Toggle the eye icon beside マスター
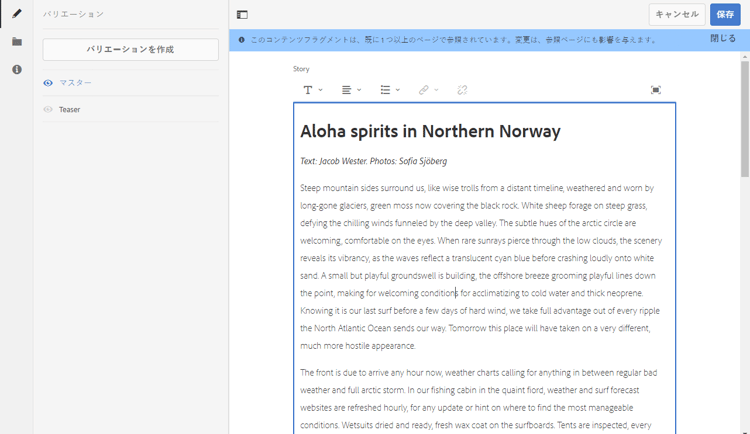750x434 pixels. pos(48,83)
